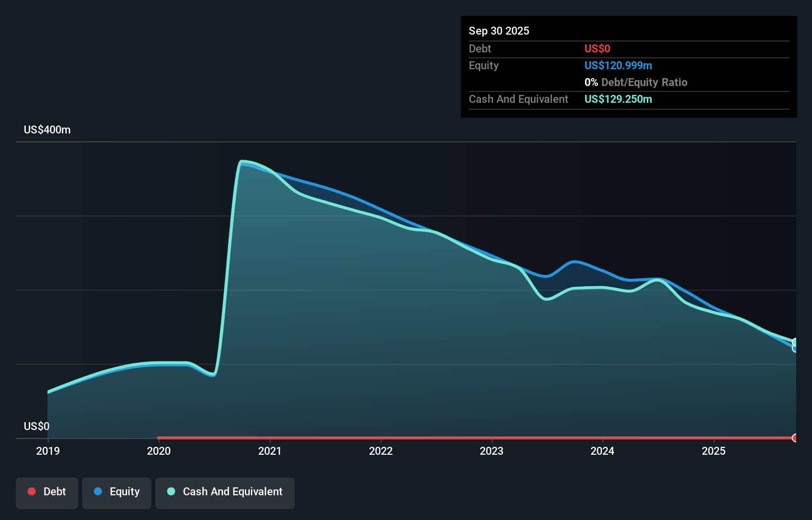Click the Cash value US$129.250m
The width and height of the screenshot is (812, 520).
coord(618,99)
